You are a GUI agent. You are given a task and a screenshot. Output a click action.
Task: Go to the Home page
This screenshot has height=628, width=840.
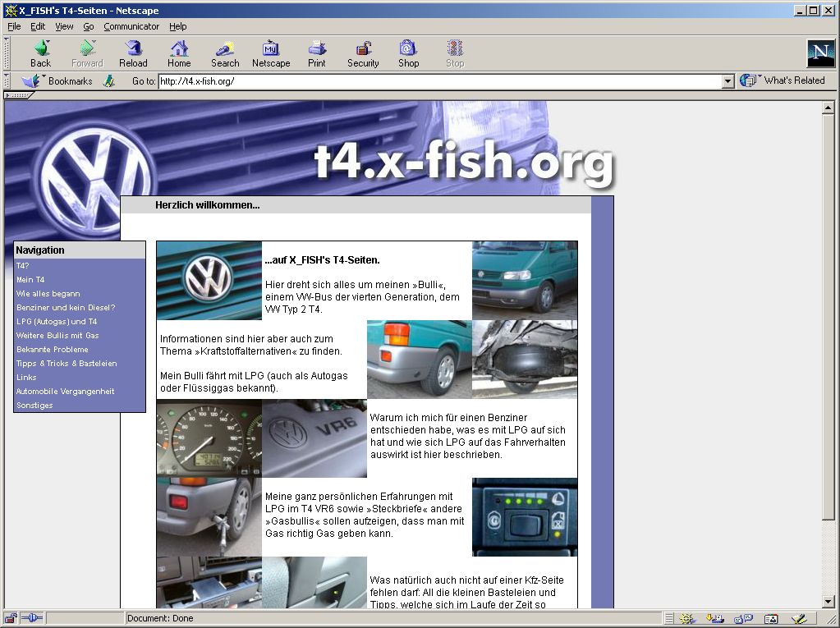(x=179, y=54)
